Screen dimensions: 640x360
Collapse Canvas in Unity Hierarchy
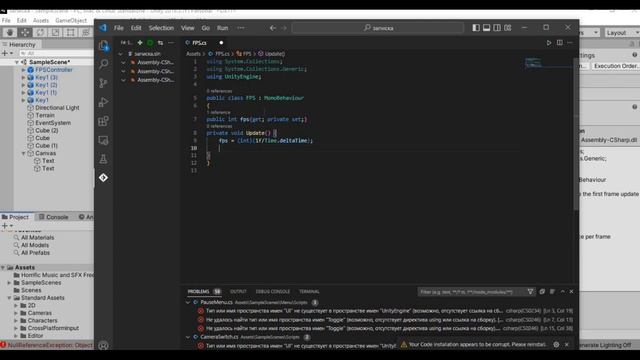23,153
